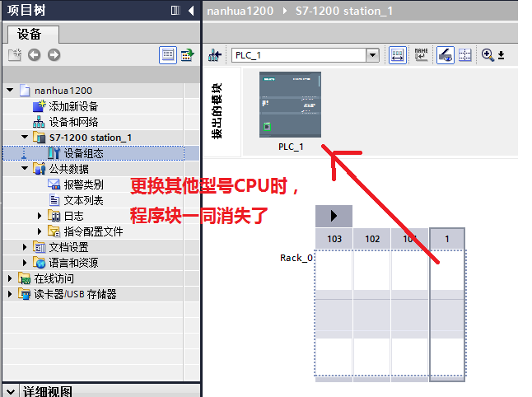Viewport: 532px width, 397px height.
Task: Click the grid page break icon
Action: (464, 54)
